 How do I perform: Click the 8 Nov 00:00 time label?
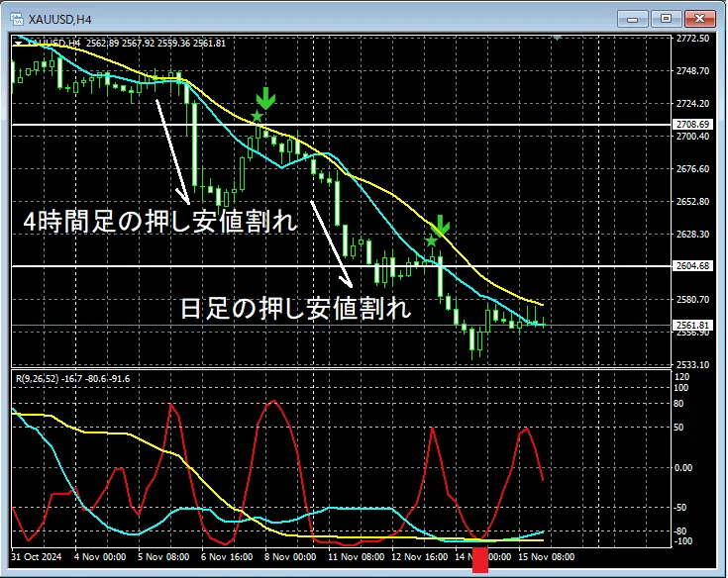(x=289, y=556)
